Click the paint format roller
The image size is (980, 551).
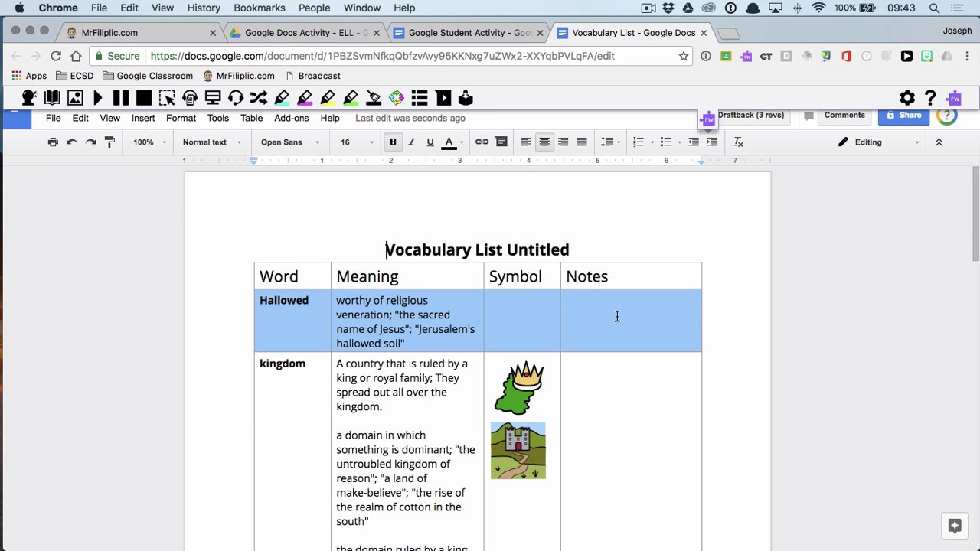click(109, 142)
